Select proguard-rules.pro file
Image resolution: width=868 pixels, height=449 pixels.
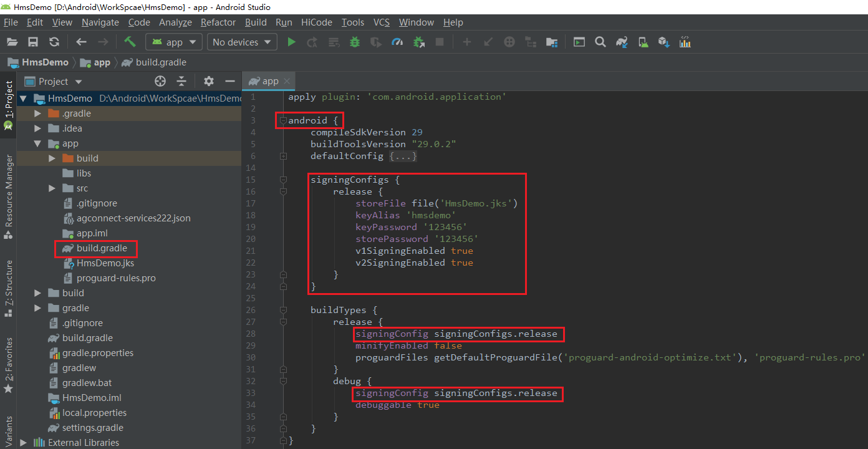116,278
